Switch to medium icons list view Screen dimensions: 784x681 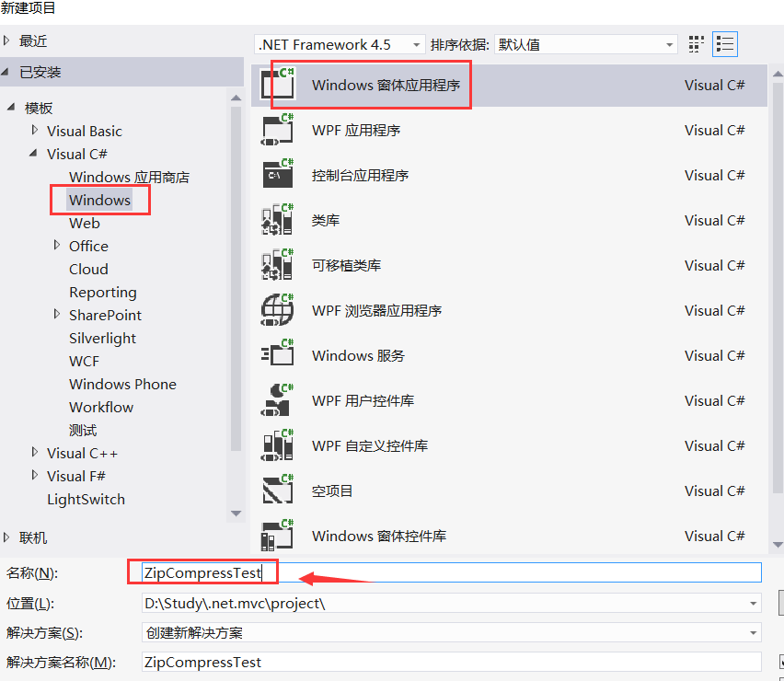(725, 44)
